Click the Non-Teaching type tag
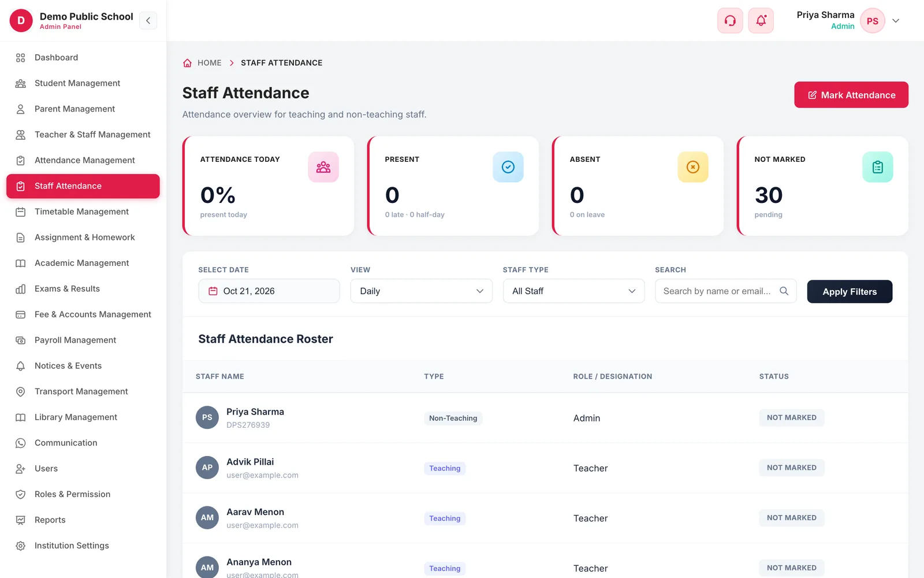 (453, 418)
